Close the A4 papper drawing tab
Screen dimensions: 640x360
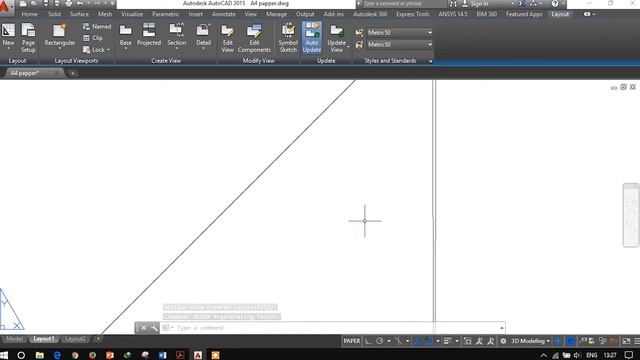point(56,73)
